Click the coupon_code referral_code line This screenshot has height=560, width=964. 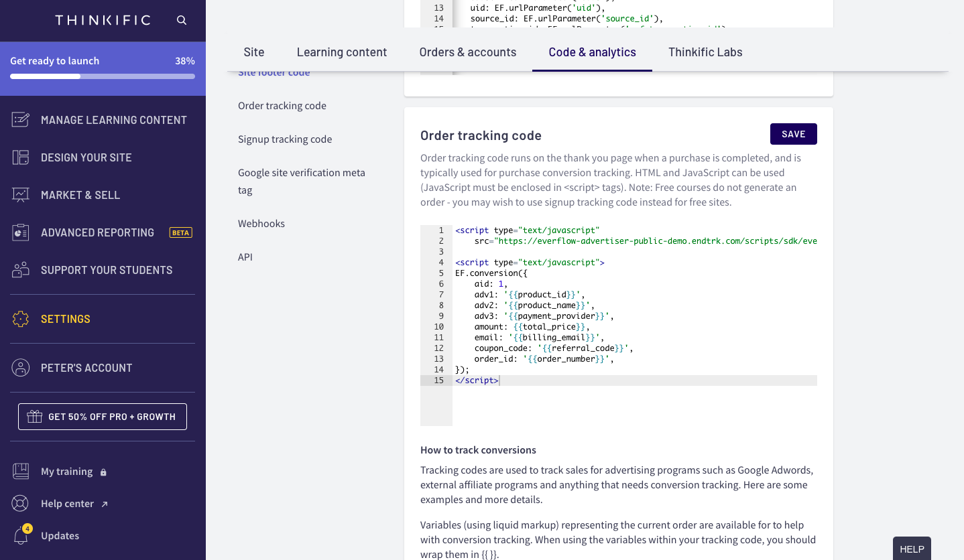point(554,348)
